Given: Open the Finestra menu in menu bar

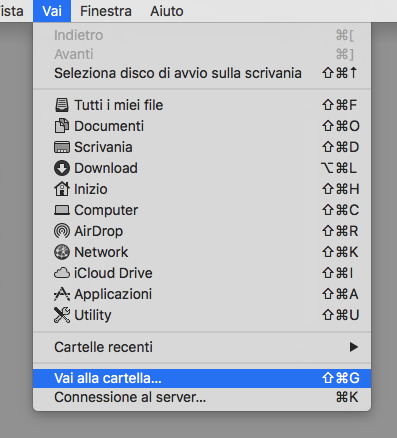Looking at the screenshot, I should 106,11.
